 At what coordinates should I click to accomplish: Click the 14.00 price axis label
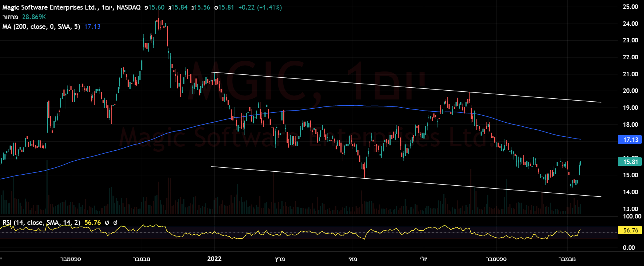pyautogui.click(x=630, y=192)
